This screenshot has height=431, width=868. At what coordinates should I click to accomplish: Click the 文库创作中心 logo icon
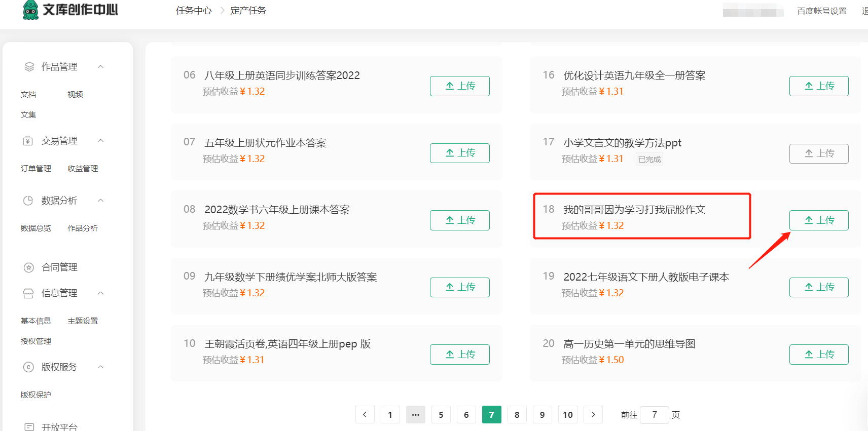(x=30, y=10)
